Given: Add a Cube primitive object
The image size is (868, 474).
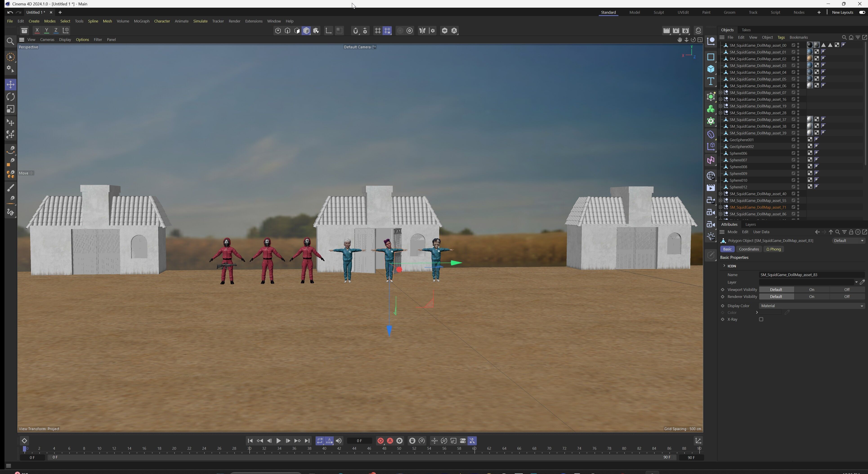Looking at the screenshot, I should coord(711,69).
